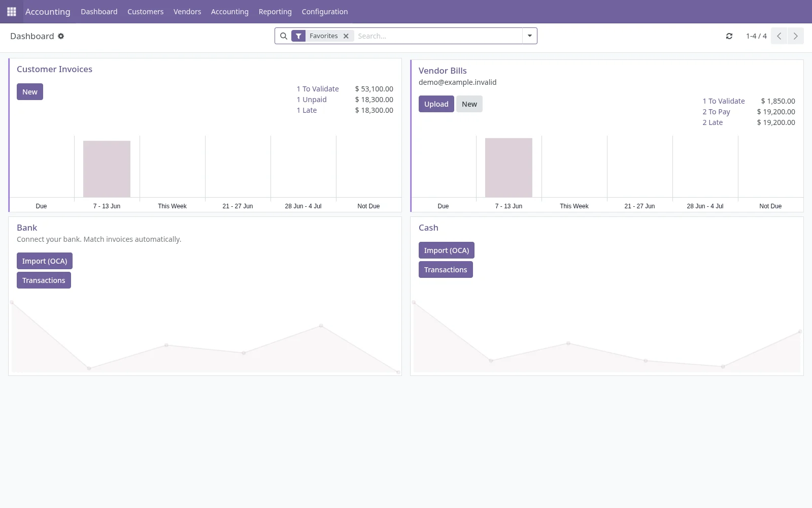Open 1 To Validate vendor bills
812x508 pixels.
[x=724, y=101]
